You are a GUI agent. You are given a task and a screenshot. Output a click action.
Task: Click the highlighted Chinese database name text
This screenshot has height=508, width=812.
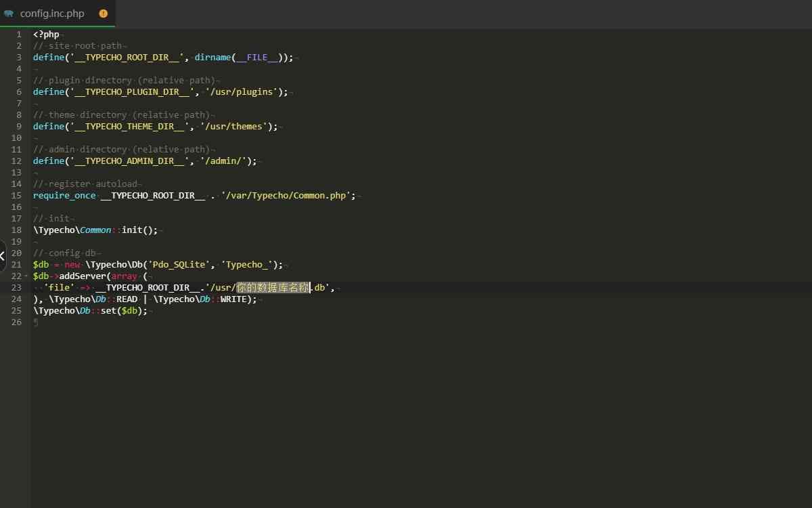(x=273, y=288)
